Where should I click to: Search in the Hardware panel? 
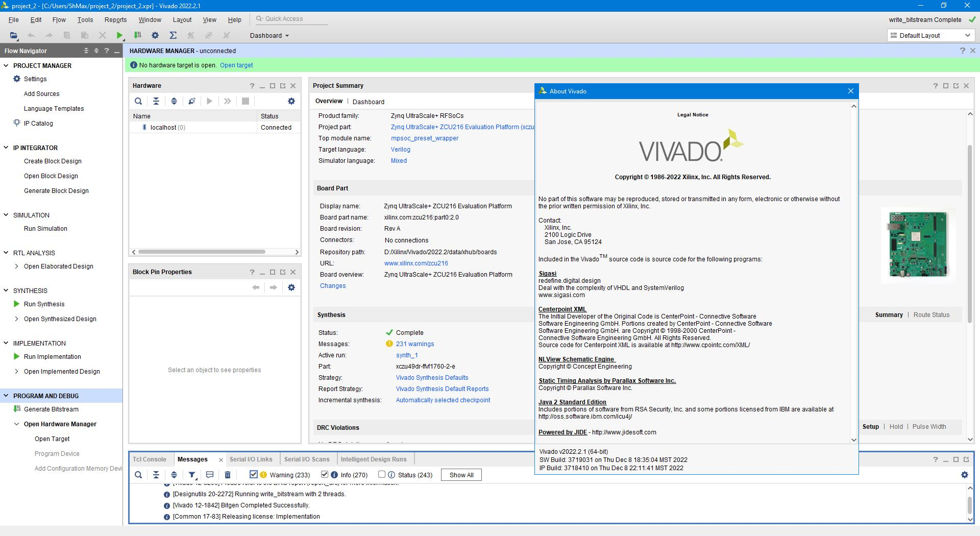click(x=138, y=101)
